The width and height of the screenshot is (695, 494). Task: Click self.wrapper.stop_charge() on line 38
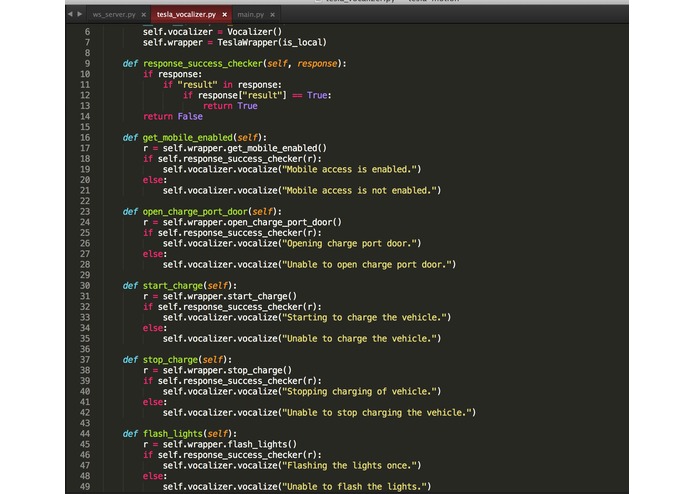(227, 370)
